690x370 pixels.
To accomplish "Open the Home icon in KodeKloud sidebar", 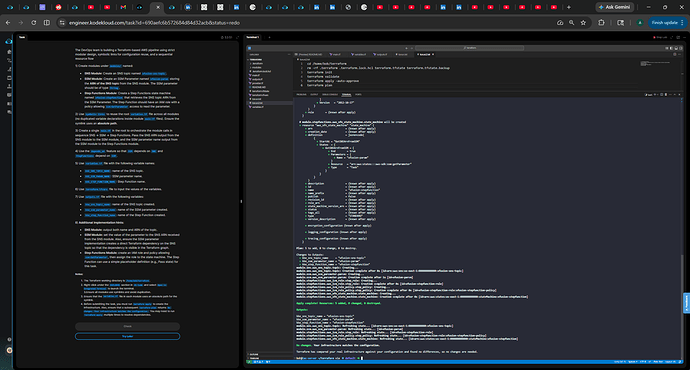I will pos(9,51).
